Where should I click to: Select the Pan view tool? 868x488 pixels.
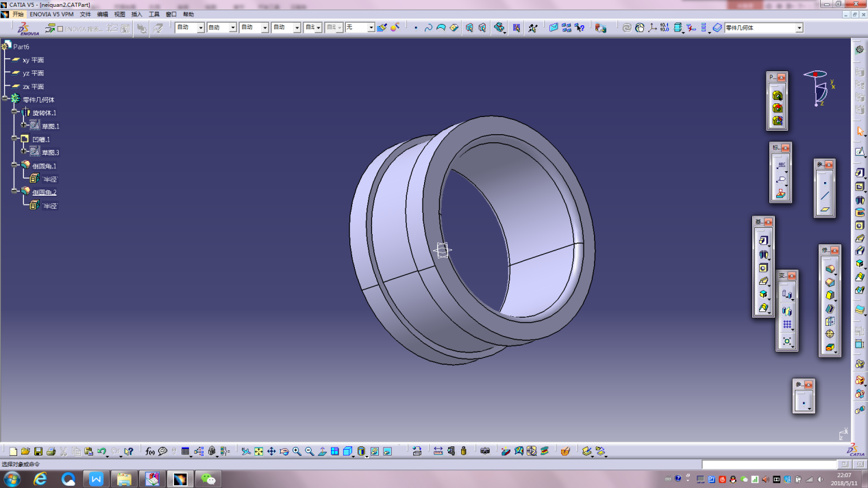[271, 452]
